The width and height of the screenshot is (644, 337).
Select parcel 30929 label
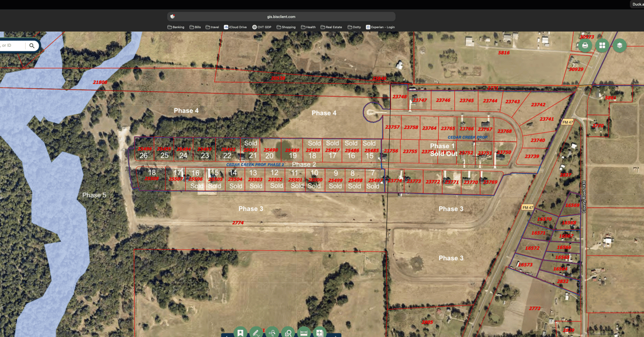click(x=576, y=69)
